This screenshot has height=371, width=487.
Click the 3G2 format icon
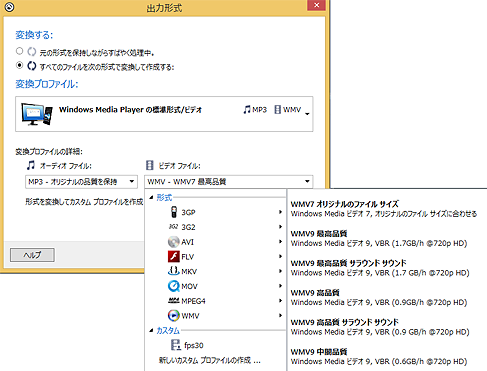tap(173, 227)
